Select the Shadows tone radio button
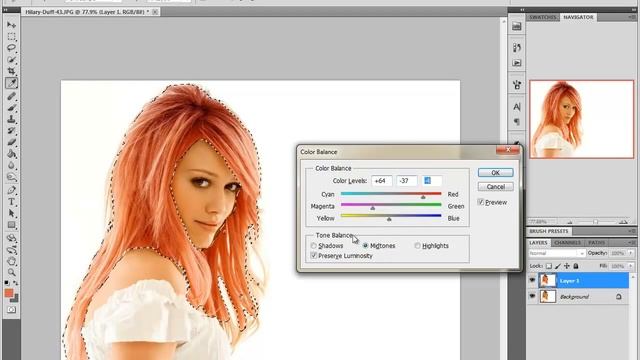 tap(313, 246)
